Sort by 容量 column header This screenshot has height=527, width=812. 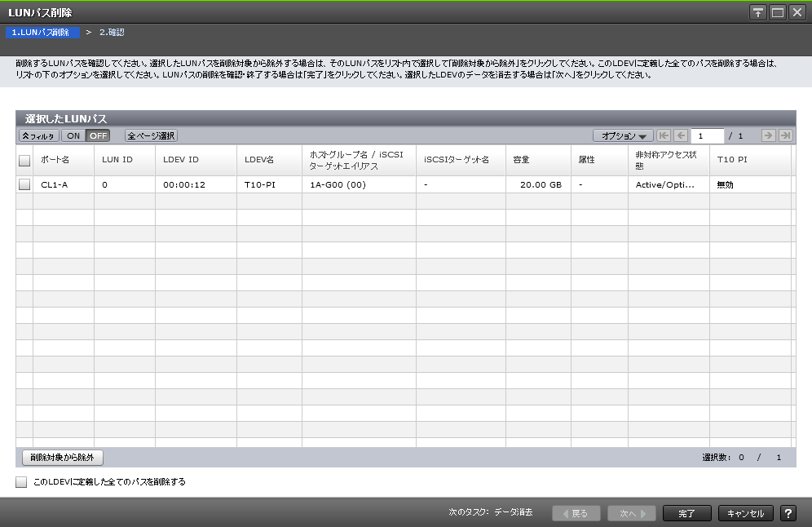click(x=538, y=160)
